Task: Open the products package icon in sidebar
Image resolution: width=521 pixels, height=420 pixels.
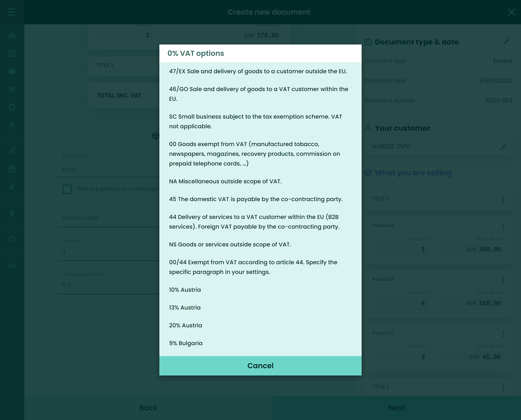Action: pos(12,169)
